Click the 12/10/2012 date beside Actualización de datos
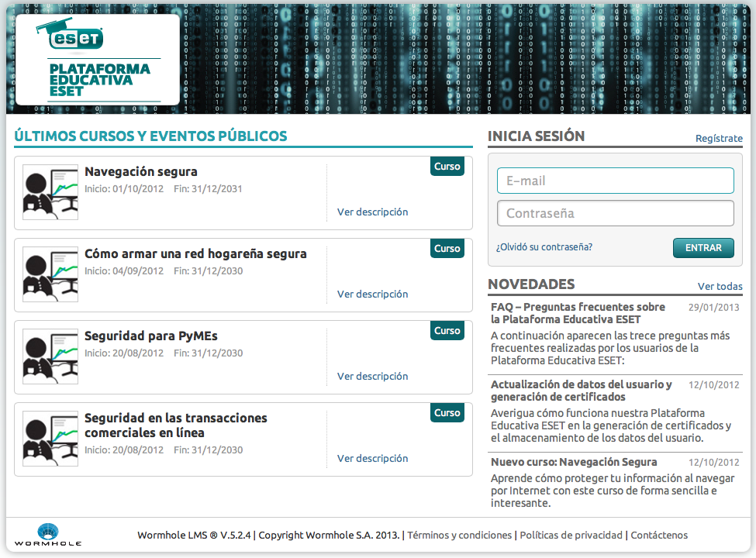The height and width of the screenshot is (558, 756). 713,385
